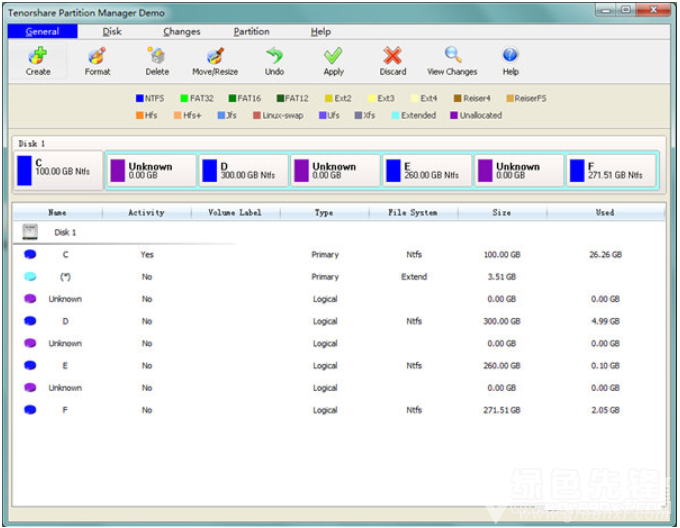Click the Name column header
Screen dimensions: 680x528
(x=57, y=212)
